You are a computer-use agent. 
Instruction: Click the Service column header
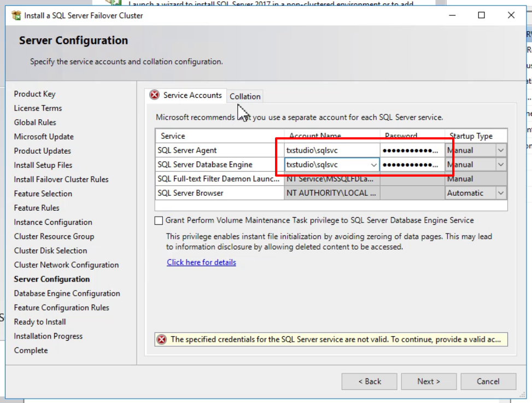pos(219,136)
